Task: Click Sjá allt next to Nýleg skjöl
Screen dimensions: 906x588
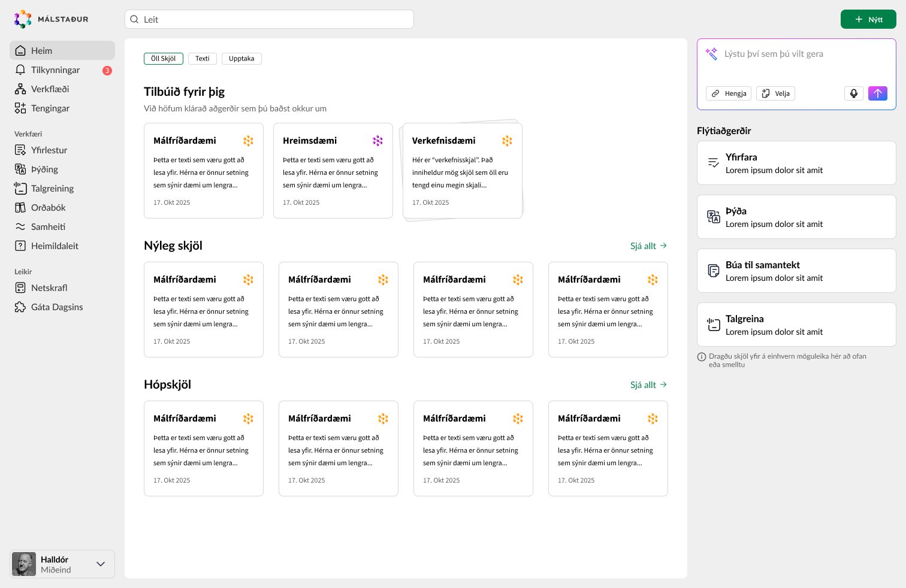Action: (x=649, y=246)
